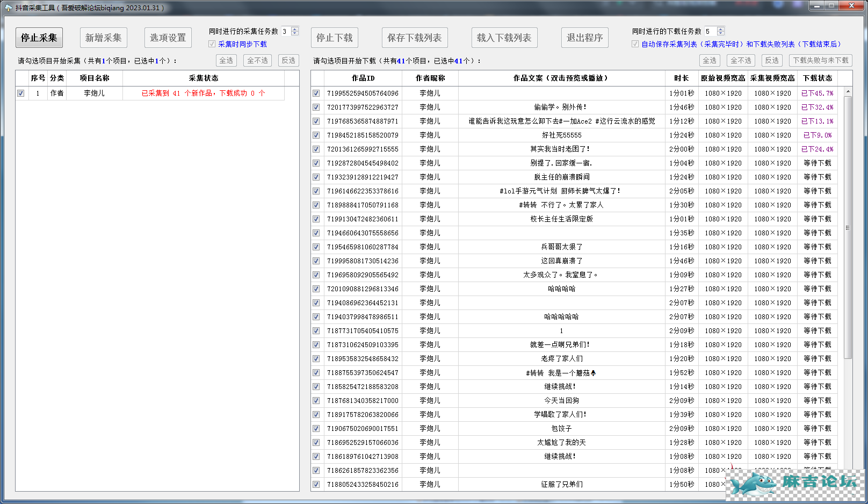Click the 停止下载 button
Viewport: 868px width, 504px height.
coord(335,38)
